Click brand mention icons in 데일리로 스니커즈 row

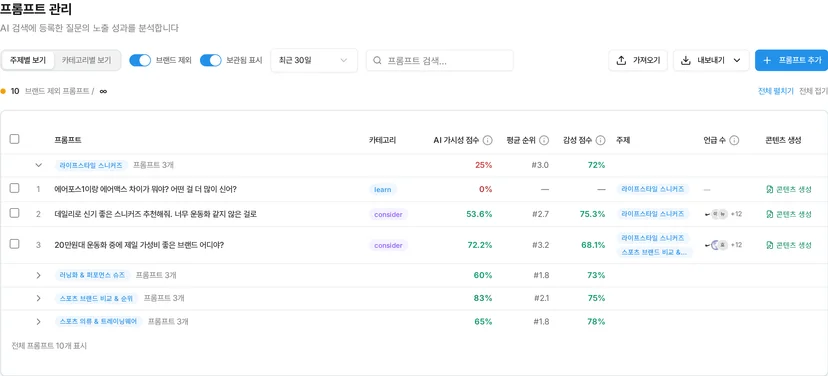pyautogui.click(x=717, y=214)
